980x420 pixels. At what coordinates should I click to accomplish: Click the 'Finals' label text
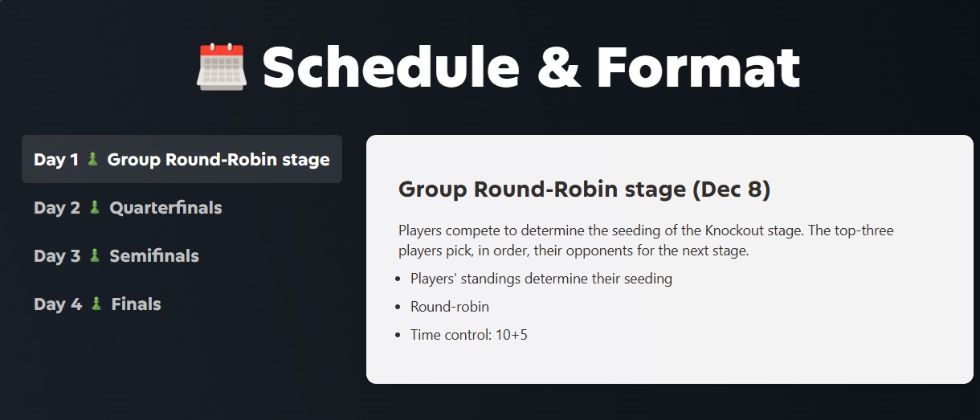[x=136, y=304]
